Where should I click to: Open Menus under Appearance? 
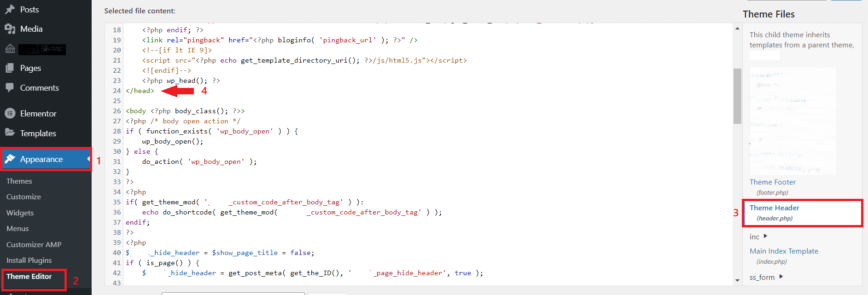[17, 229]
